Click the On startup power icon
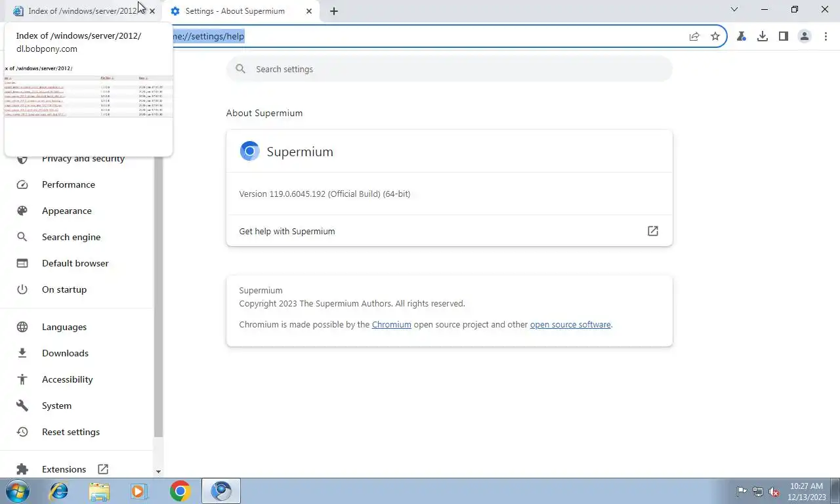Screen dimensions: 840x504 point(22,289)
